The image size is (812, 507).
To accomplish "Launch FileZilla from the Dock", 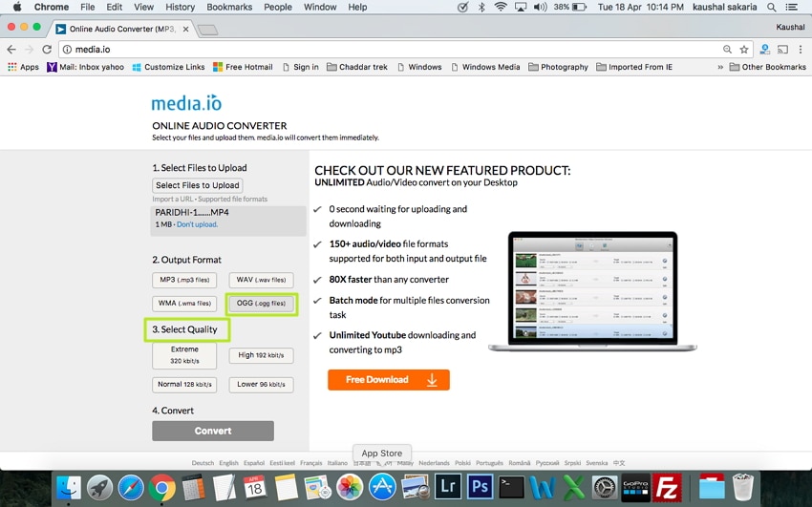I will 666,487.
